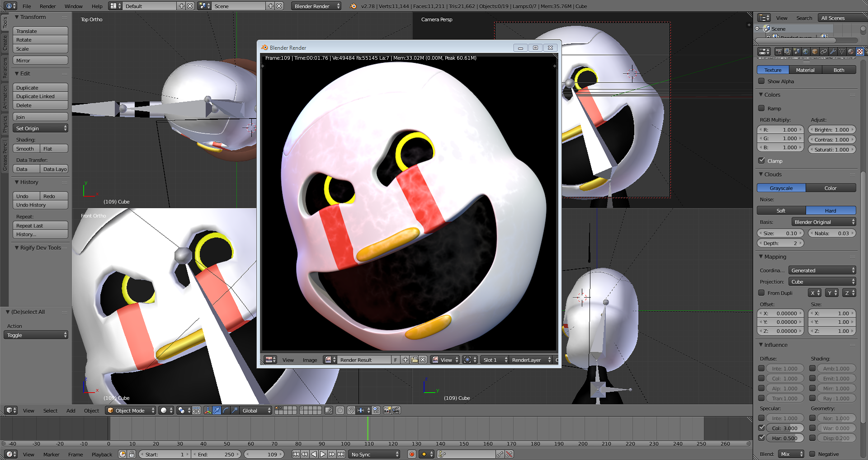Unlink the Render Result image with X icon
Viewport: 868px width, 460px height.
tap(423, 360)
